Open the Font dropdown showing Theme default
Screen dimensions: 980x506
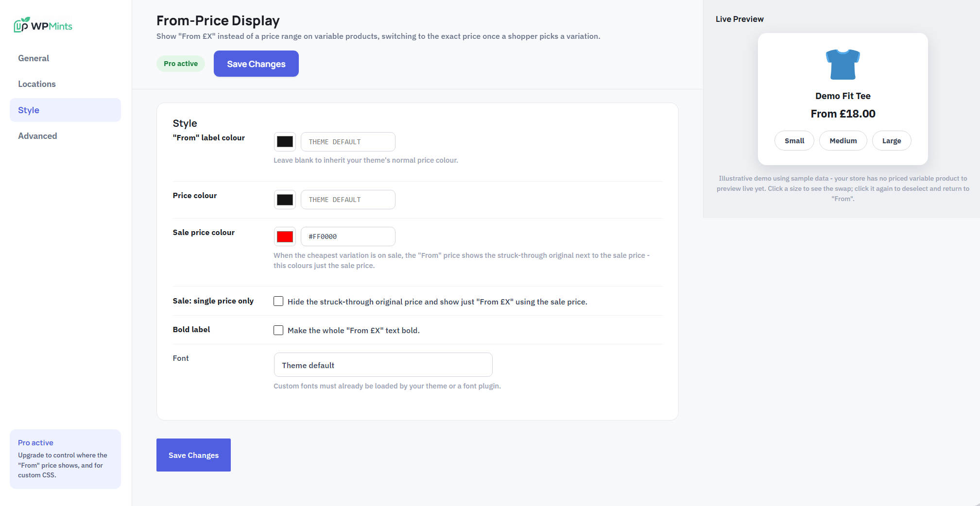tap(383, 365)
